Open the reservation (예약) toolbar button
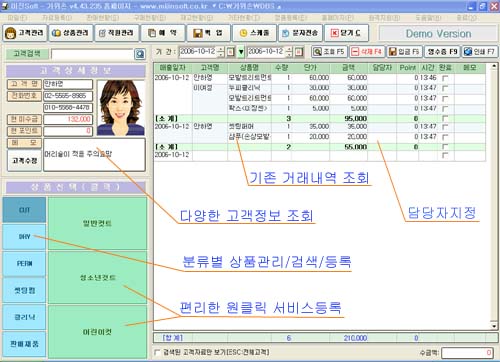This screenshot has height=362, width=500. click(x=163, y=33)
